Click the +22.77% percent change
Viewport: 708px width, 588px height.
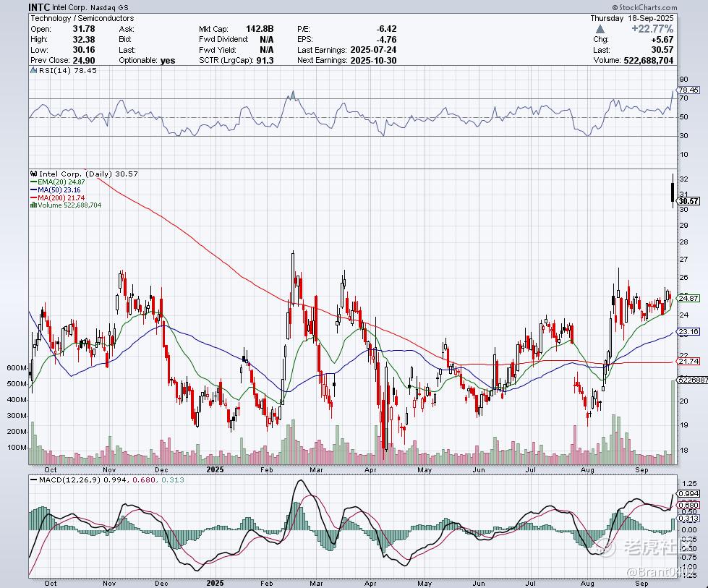click(652, 29)
